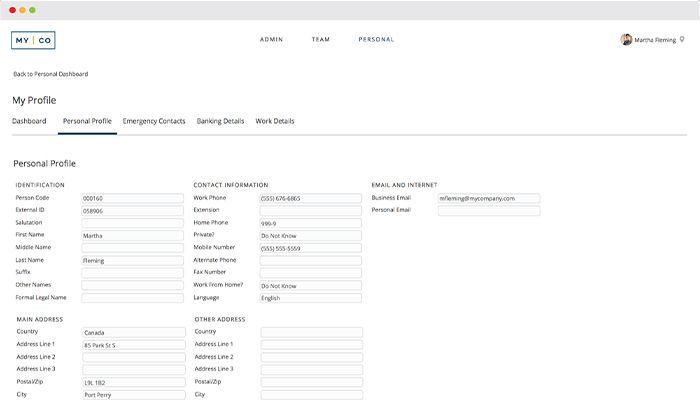
Task: Click the Work Phone field
Action: pyautogui.click(x=310, y=199)
